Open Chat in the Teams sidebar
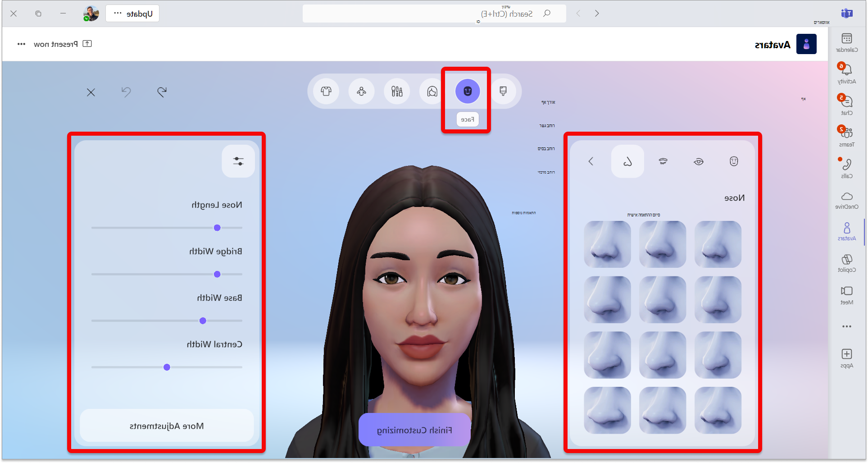Viewport: 868px width, 463px height. pyautogui.click(x=846, y=105)
